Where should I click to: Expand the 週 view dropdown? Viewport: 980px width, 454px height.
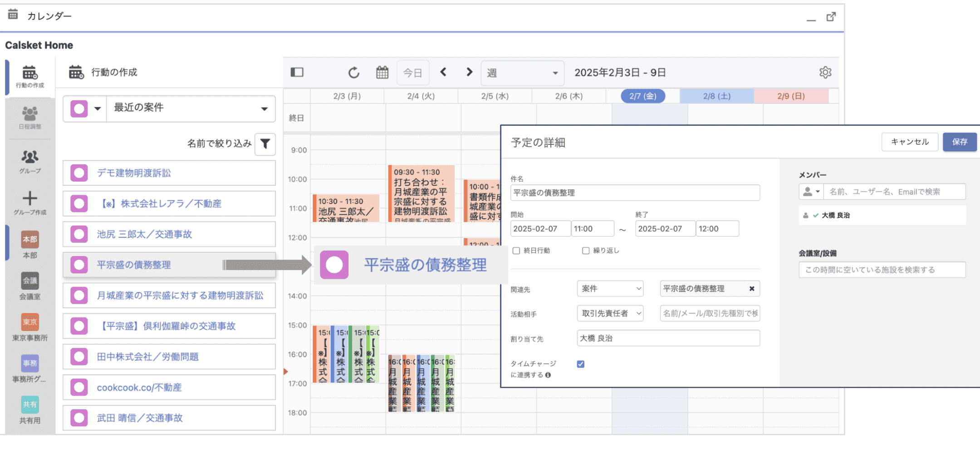click(522, 73)
